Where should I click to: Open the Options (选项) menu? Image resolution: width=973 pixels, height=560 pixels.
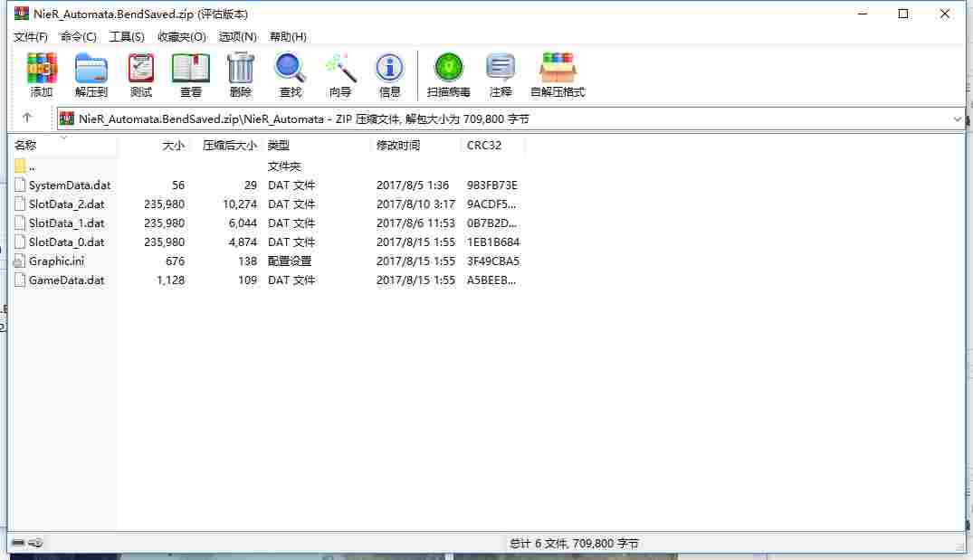pos(237,36)
